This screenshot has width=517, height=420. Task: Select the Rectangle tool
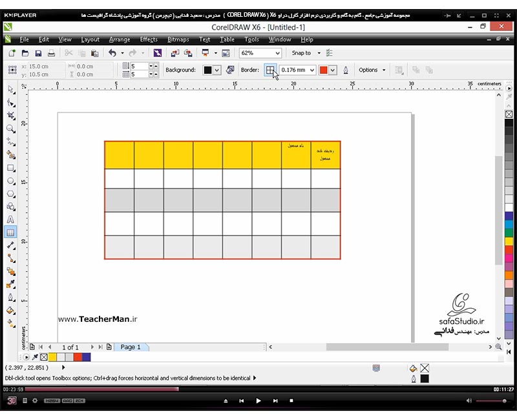coord(11,168)
